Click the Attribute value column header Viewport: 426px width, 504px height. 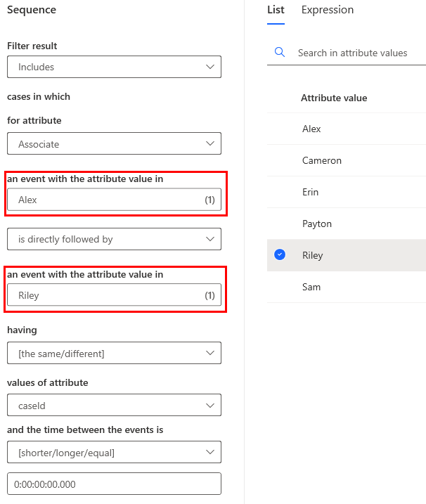[334, 98]
